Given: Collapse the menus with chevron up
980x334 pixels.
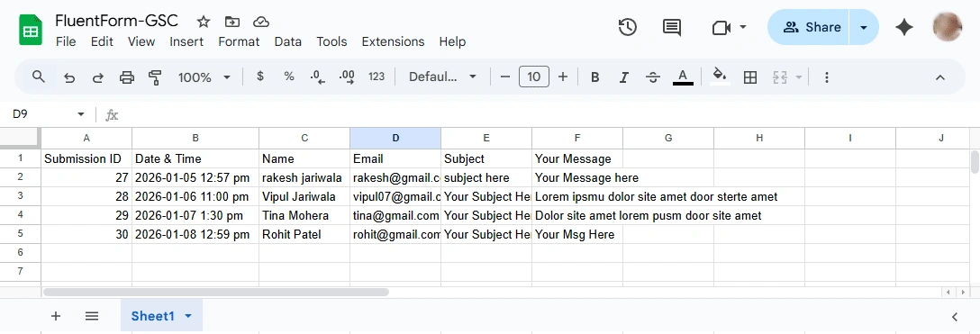Looking at the screenshot, I should (939, 77).
